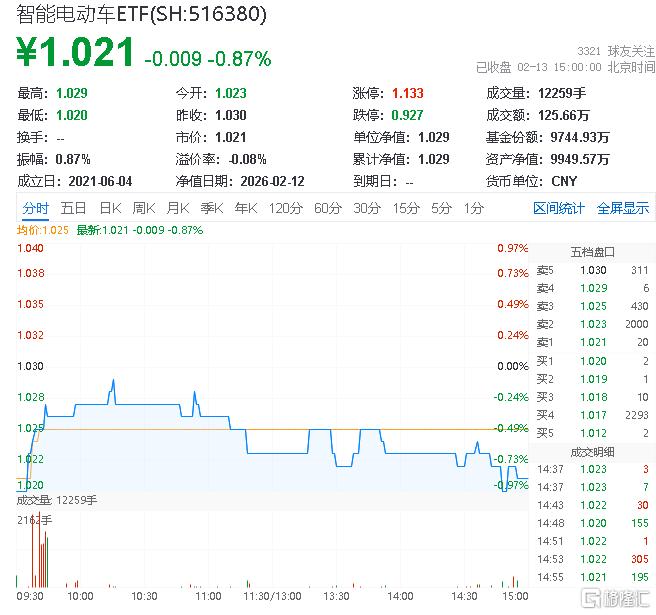
Task: Click the 智能电动车ETF(SH:516380) title
Action: 141,14
